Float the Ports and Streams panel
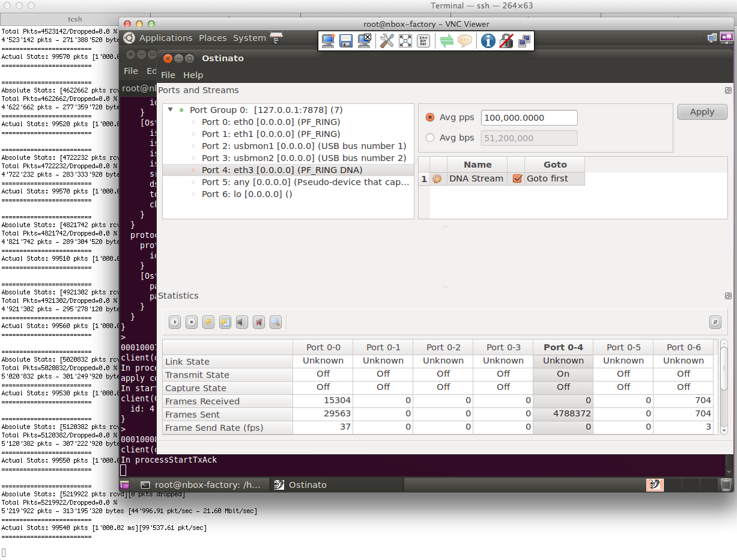Image resolution: width=737 pixels, height=560 pixels. coord(728,90)
